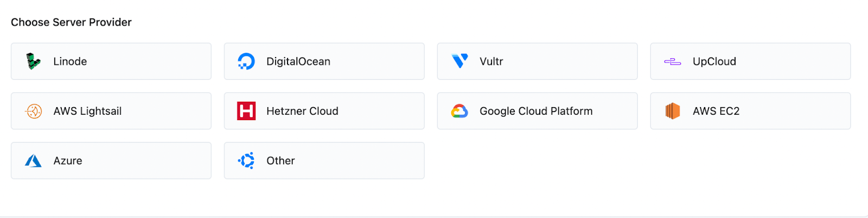Choose Linode as server provider

point(70,61)
